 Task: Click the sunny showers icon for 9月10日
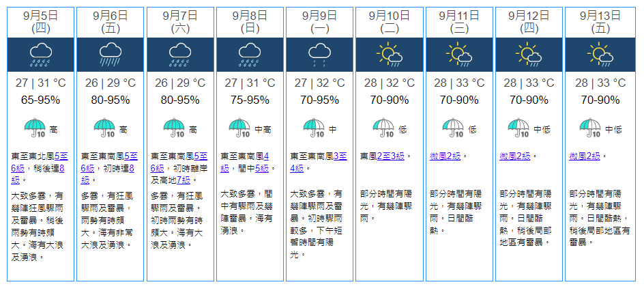(x=389, y=54)
